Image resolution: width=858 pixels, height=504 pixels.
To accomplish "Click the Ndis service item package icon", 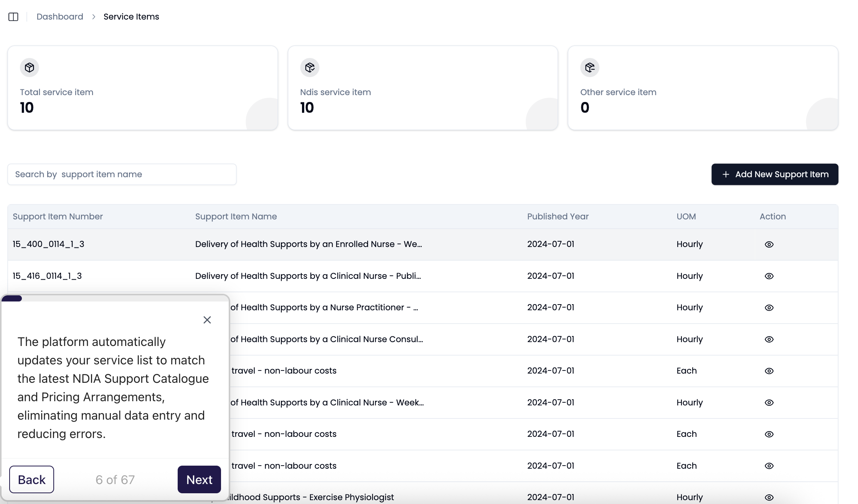I will [310, 68].
